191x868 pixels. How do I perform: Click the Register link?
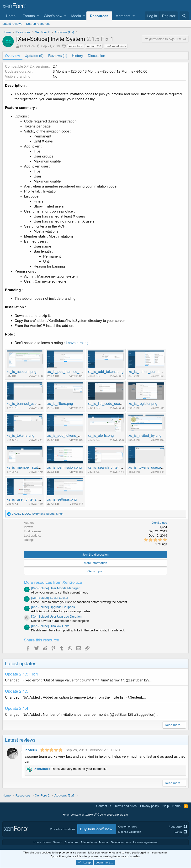point(168,16)
